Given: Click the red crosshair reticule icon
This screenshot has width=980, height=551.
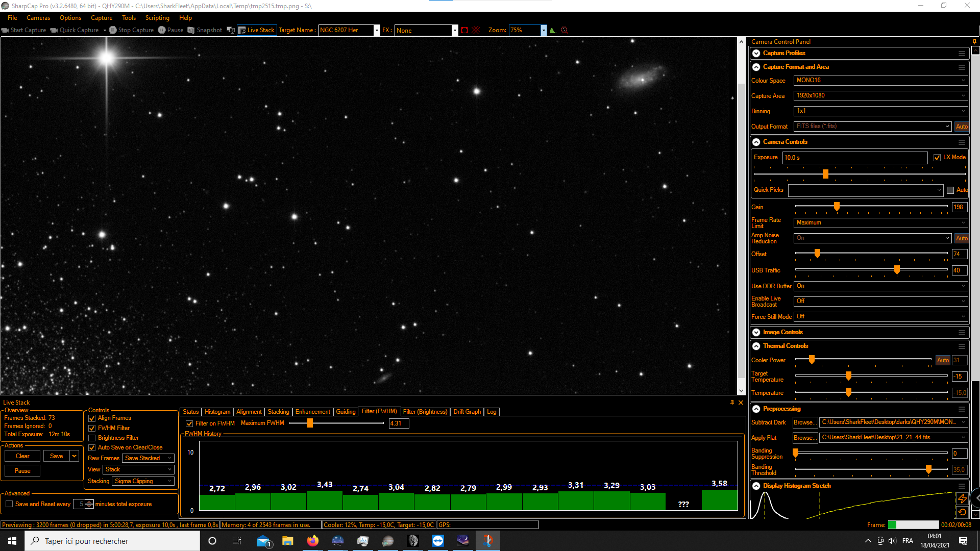Looking at the screenshot, I should click(x=476, y=30).
